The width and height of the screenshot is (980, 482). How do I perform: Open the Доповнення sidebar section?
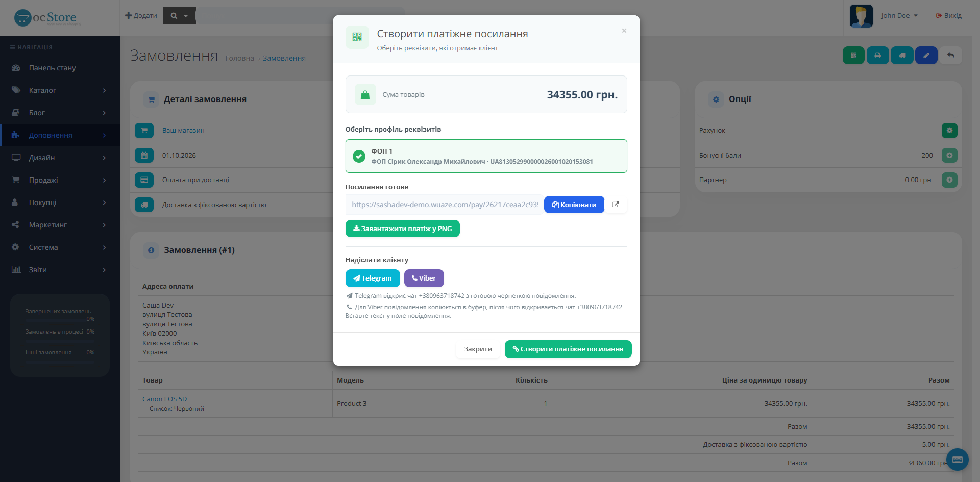coord(60,135)
